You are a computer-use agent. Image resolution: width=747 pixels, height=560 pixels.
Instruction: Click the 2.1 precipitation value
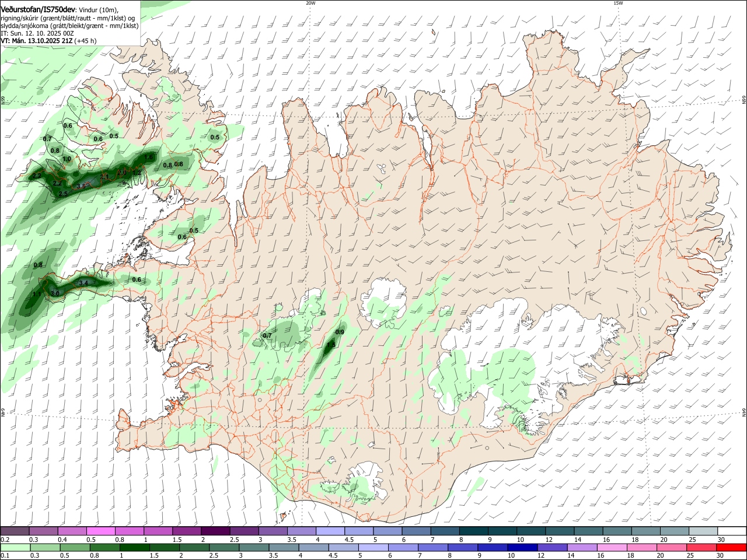[104, 176]
